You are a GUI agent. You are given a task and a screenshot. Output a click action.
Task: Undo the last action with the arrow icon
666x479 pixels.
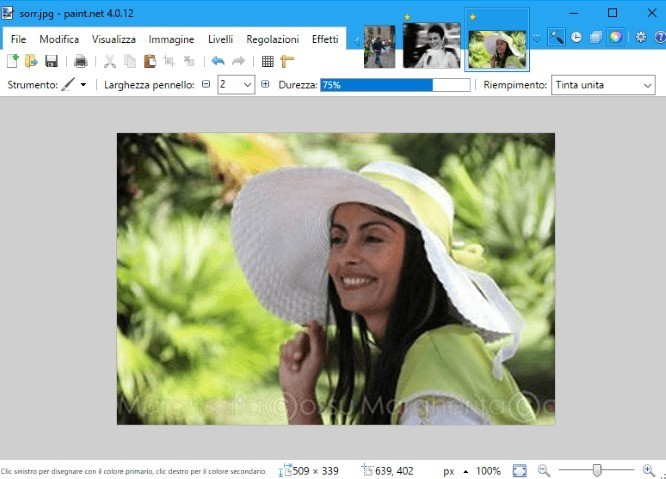pos(218,61)
